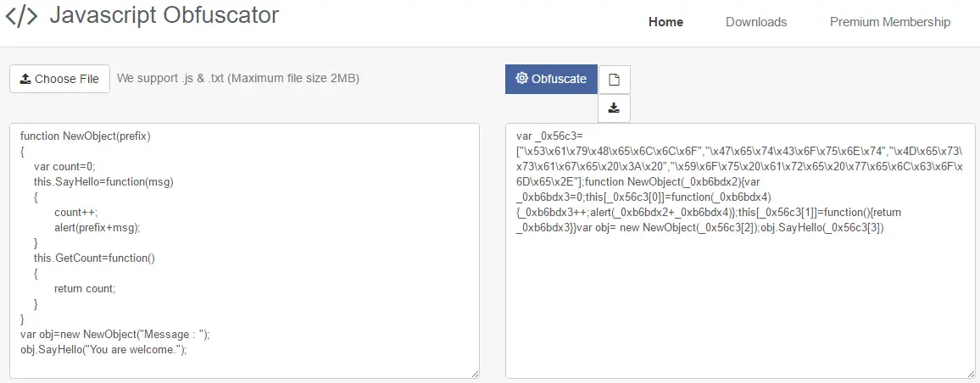This screenshot has width=980, height=383.
Task: Go to the Downloads page
Action: pos(755,22)
